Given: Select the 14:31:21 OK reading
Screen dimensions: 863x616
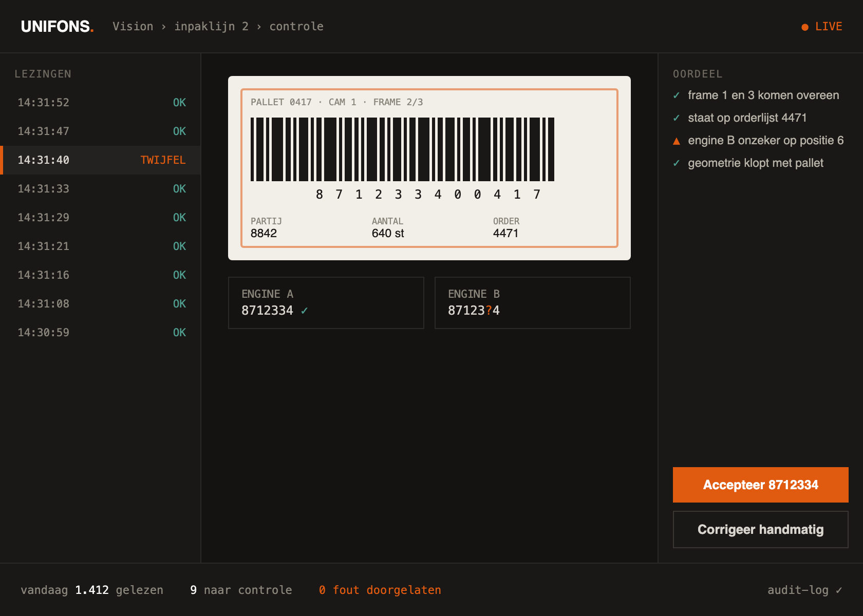Looking at the screenshot, I should (101, 246).
